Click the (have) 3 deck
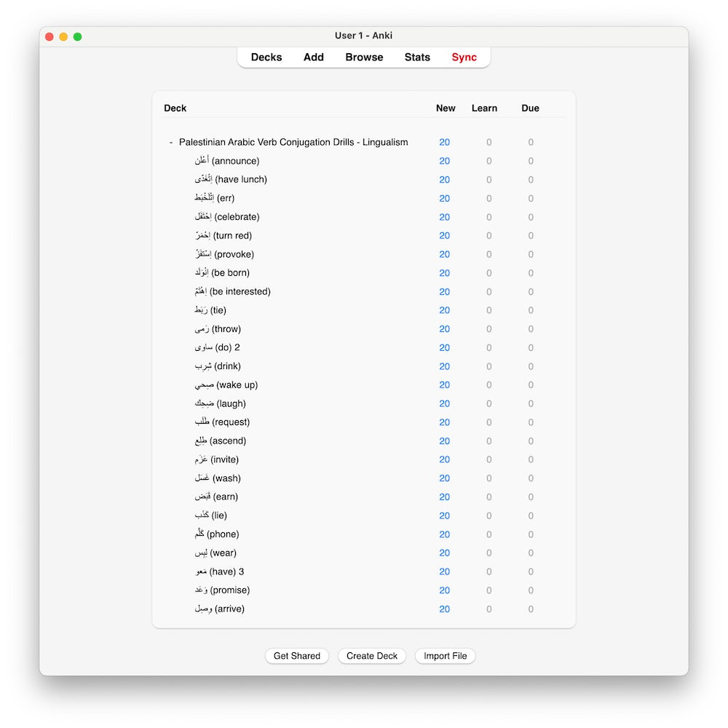 coord(219,572)
